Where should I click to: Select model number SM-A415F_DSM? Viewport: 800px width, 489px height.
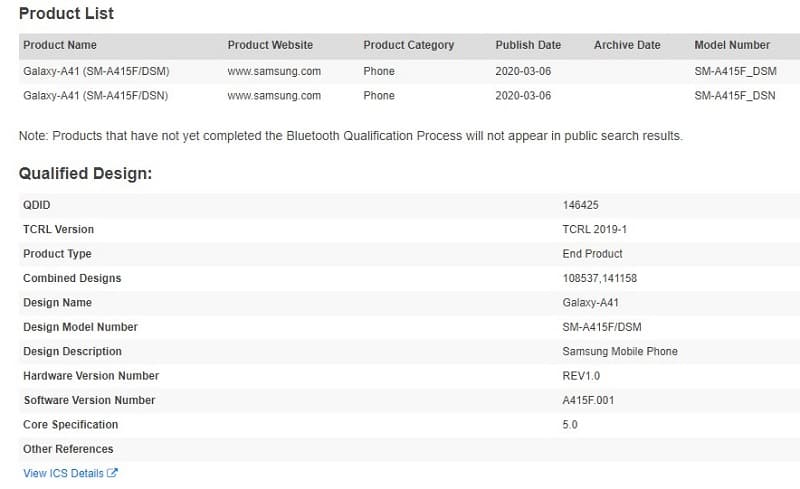coord(735,71)
